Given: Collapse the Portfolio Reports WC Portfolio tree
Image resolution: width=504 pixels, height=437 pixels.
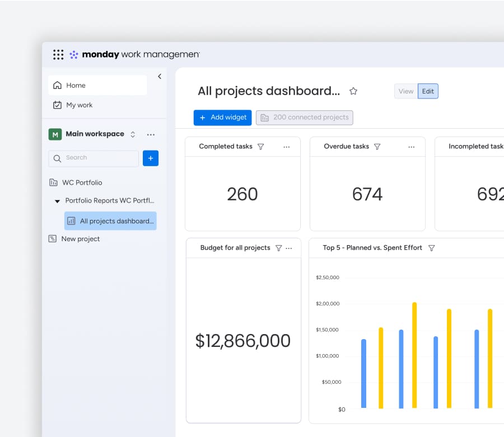Looking at the screenshot, I should [57, 201].
